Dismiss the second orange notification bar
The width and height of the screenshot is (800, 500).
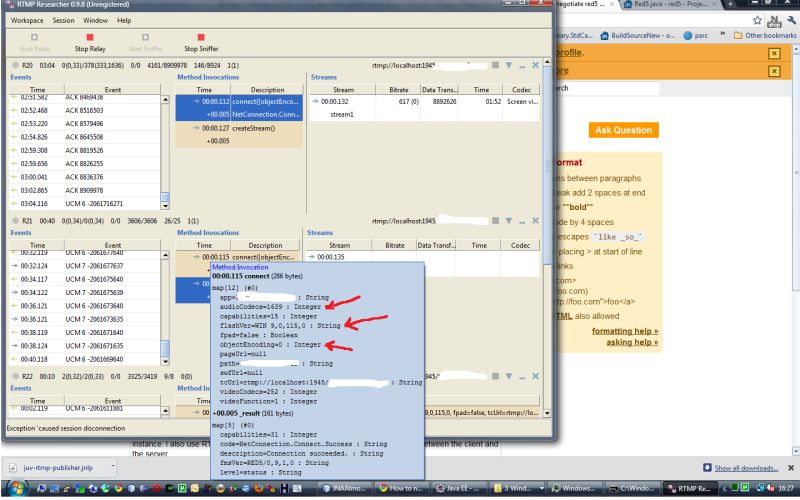(x=774, y=71)
